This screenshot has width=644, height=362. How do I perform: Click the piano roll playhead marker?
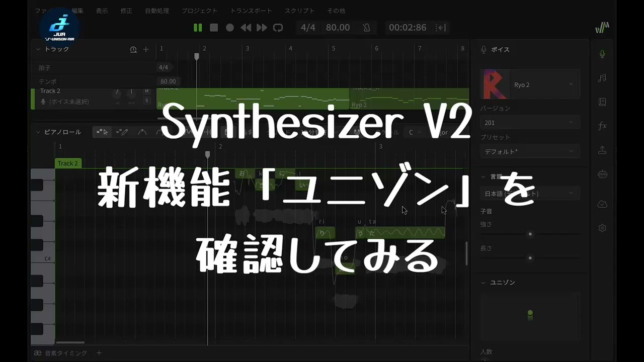(x=207, y=154)
